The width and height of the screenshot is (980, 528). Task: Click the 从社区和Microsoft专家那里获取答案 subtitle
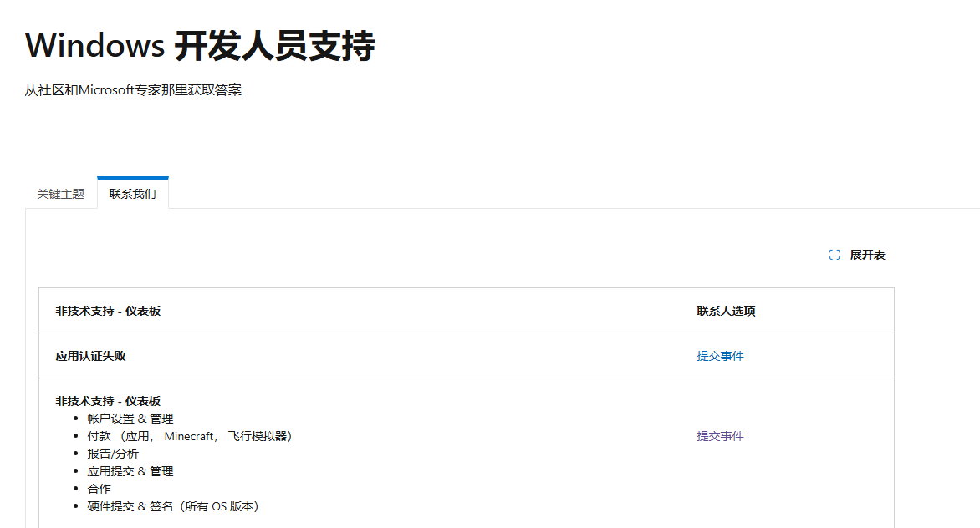pyautogui.click(x=133, y=90)
